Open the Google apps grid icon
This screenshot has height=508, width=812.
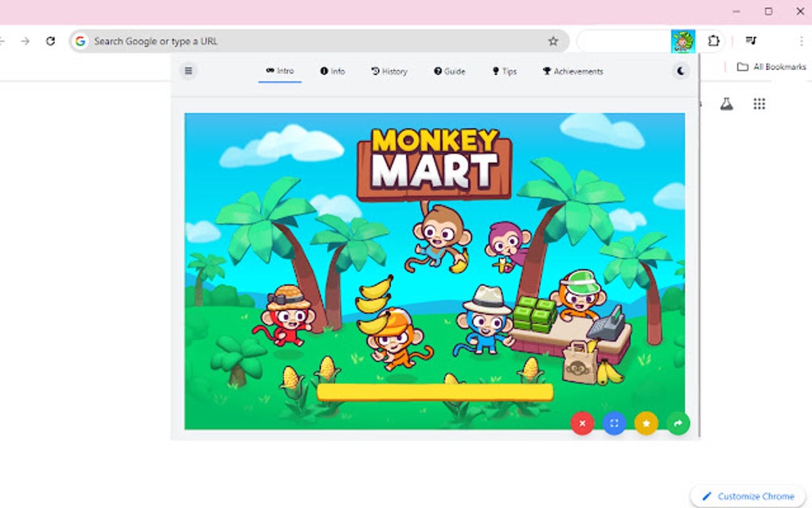coord(759,104)
